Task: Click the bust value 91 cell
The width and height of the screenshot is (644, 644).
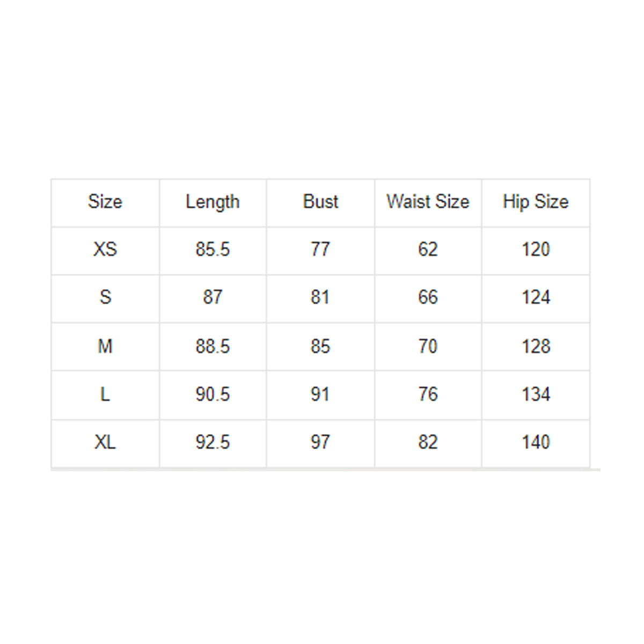Action: tap(320, 394)
